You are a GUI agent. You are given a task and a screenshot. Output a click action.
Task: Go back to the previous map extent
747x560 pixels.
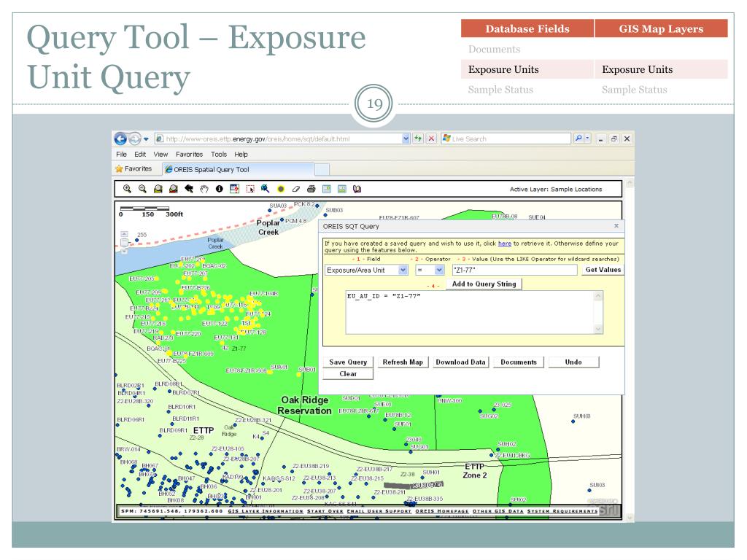pos(189,189)
